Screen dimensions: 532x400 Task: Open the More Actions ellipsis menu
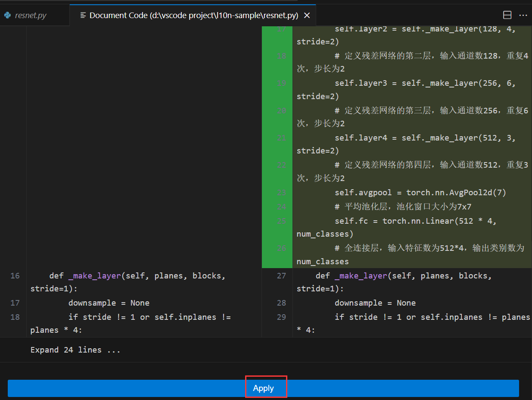click(x=523, y=15)
